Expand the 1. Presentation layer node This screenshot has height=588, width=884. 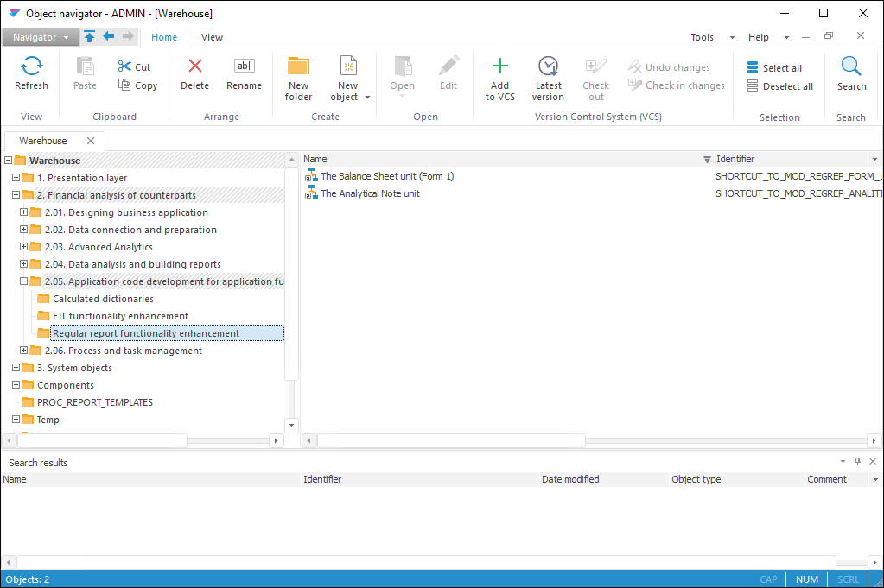pos(16,178)
